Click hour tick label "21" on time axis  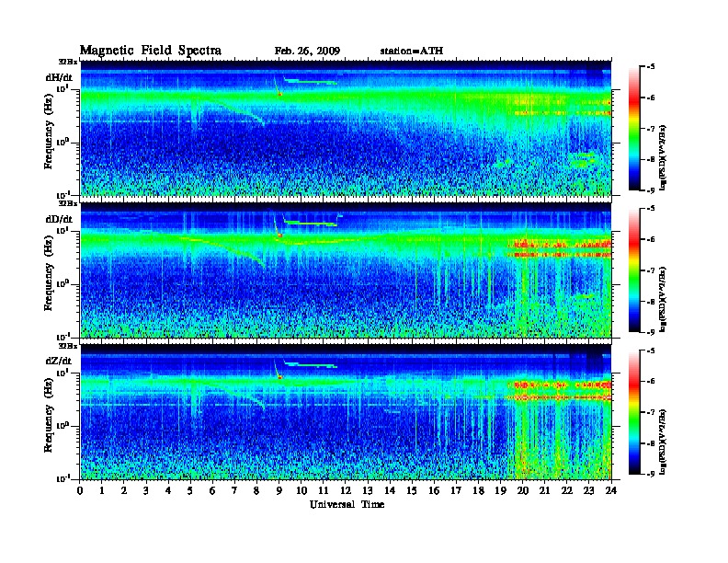(544, 490)
